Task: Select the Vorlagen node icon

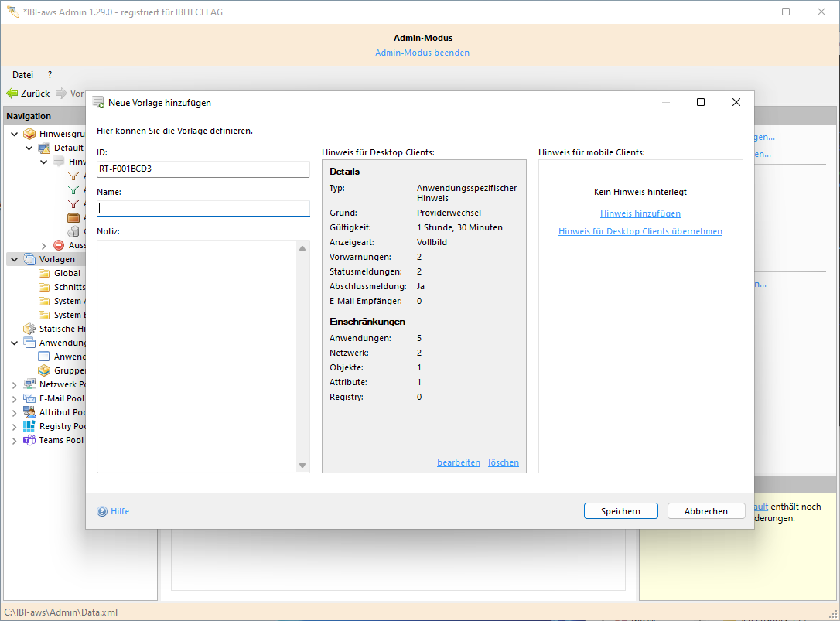Action: [x=29, y=259]
